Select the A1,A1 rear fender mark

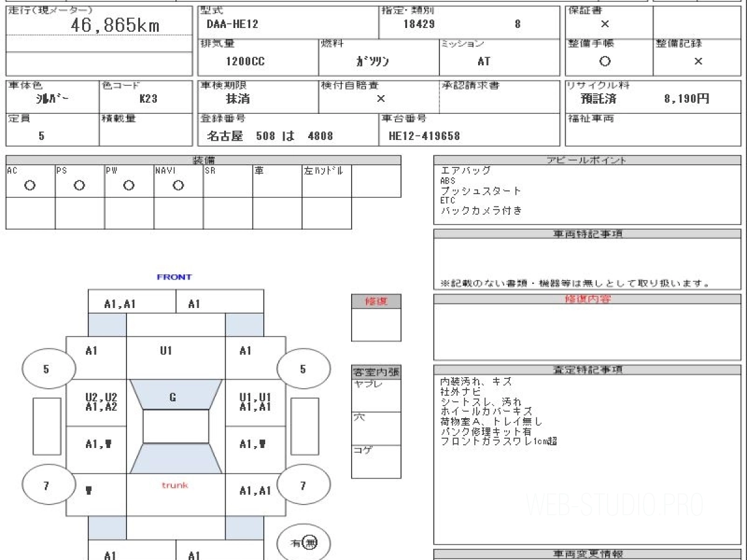(x=255, y=490)
